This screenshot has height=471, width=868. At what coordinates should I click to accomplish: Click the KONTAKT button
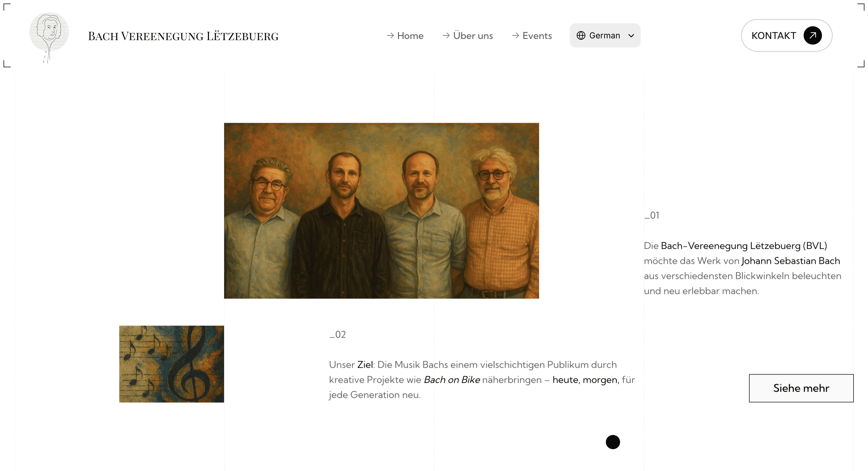click(x=787, y=35)
